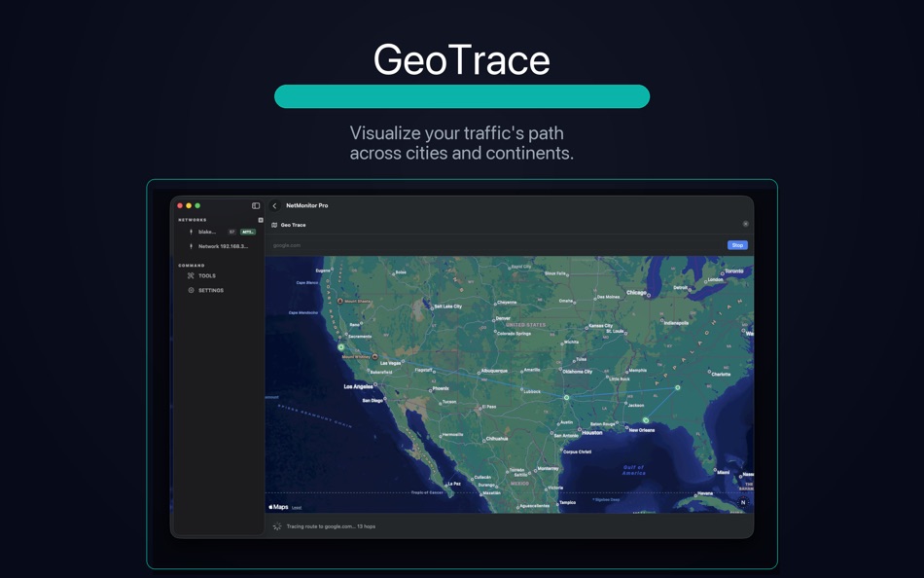Close the Geo Trace panel
The height and width of the screenshot is (578, 924).
[x=745, y=224]
